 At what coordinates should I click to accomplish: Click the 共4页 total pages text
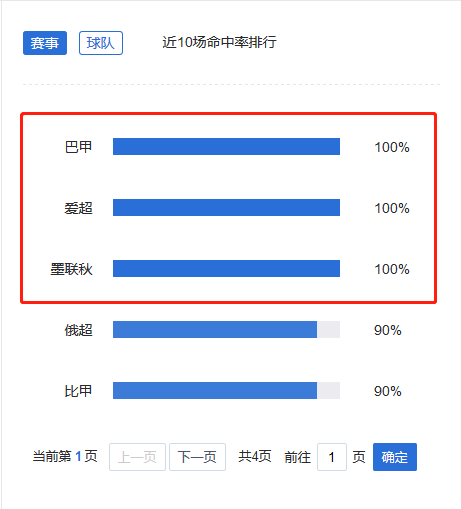255,456
